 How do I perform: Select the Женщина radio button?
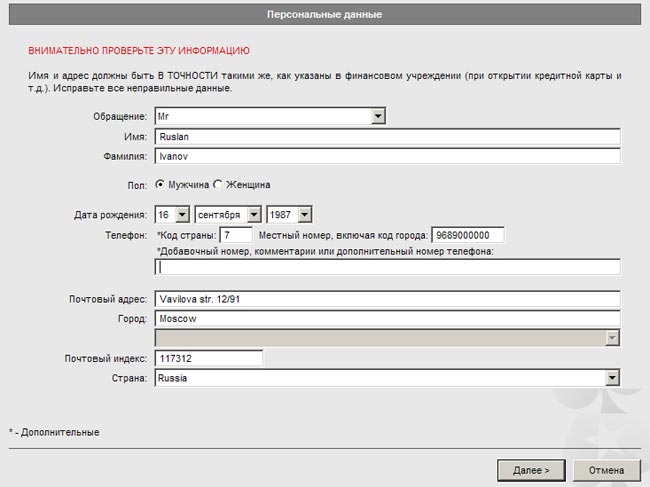pyautogui.click(x=218, y=185)
